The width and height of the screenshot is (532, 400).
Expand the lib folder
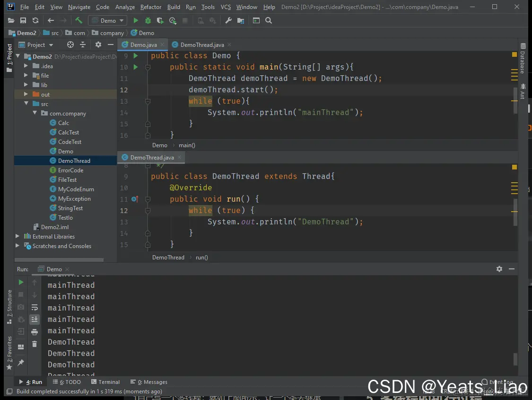pyautogui.click(x=26, y=85)
